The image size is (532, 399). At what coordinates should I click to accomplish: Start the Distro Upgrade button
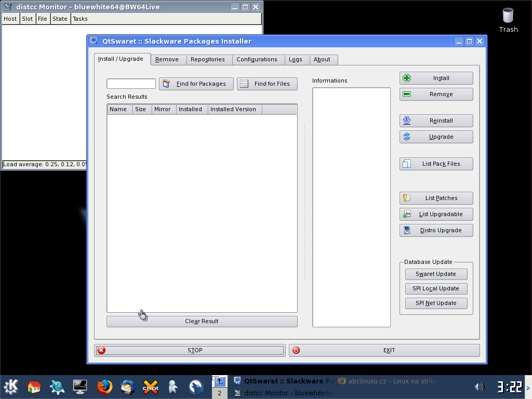(436, 230)
